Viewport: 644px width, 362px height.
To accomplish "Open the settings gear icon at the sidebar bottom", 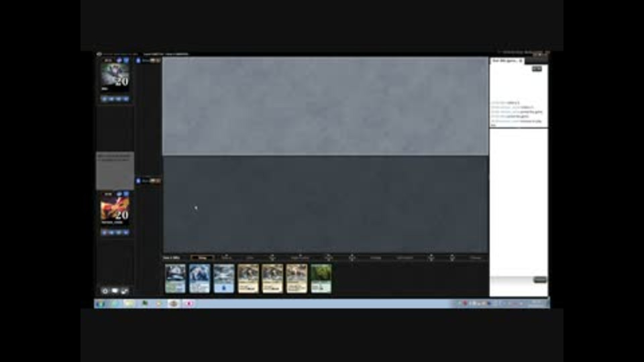I will tap(105, 291).
